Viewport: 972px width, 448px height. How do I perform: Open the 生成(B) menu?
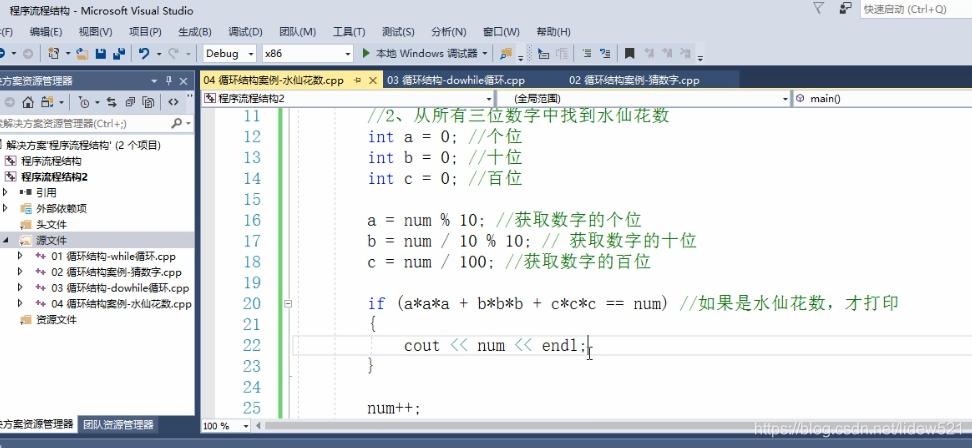pos(195,32)
